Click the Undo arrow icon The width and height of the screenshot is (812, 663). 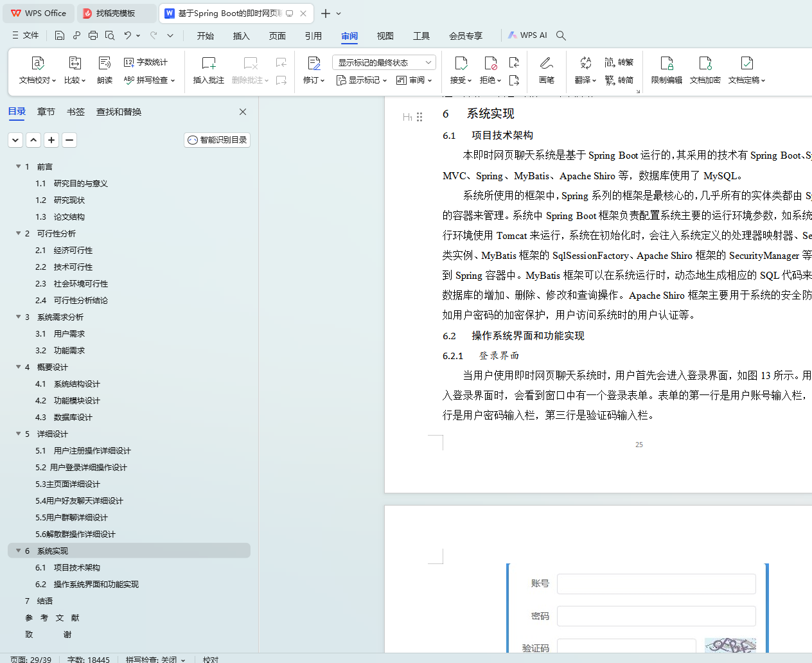(127, 35)
